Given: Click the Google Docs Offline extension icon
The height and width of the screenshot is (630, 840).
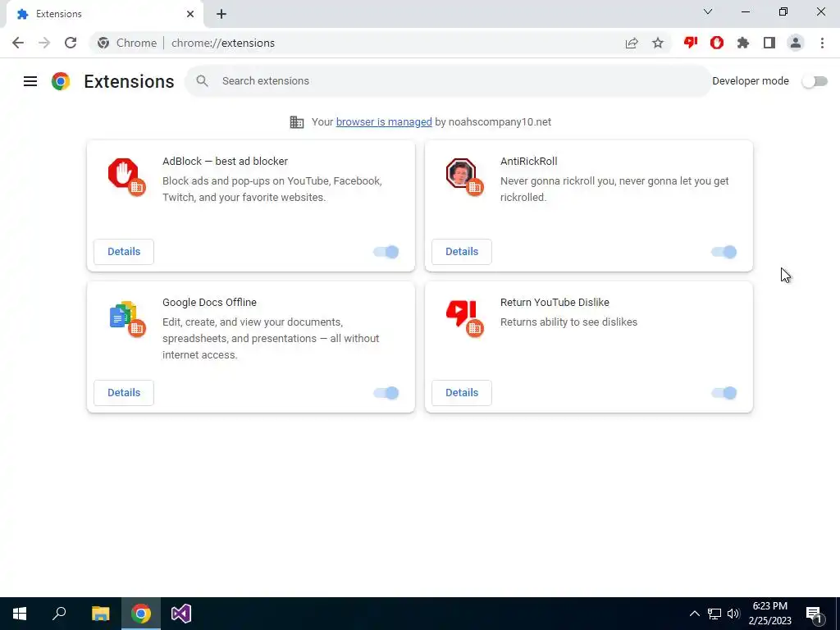Looking at the screenshot, I should pyautogui.click(x=123, y=314).
